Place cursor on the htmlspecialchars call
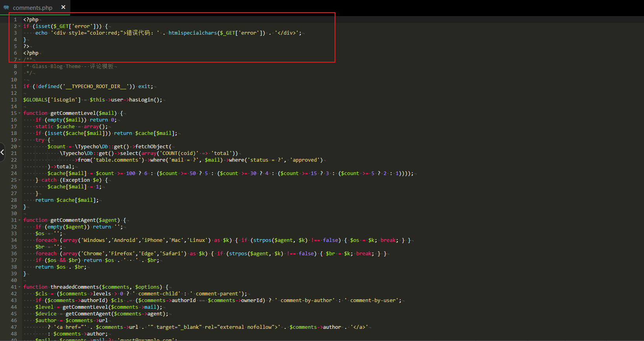This screenshot has height=341, width=644. click(x=193, y=33)
